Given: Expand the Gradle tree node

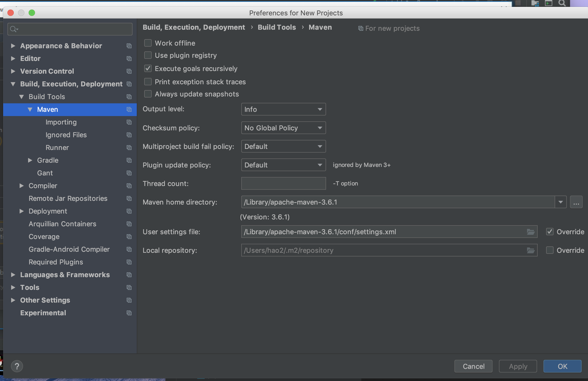Looking at the screenshot, I should point(30,160).
